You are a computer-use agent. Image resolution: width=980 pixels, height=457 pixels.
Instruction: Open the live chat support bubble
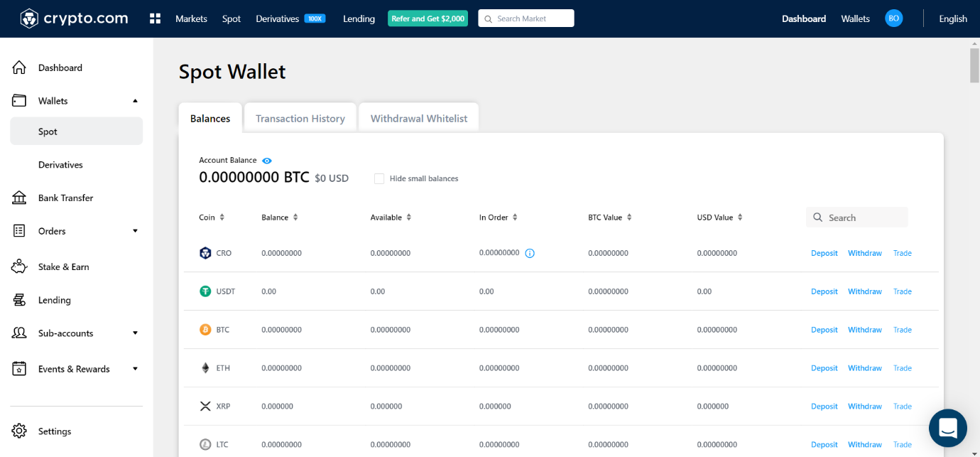[948, 428]
